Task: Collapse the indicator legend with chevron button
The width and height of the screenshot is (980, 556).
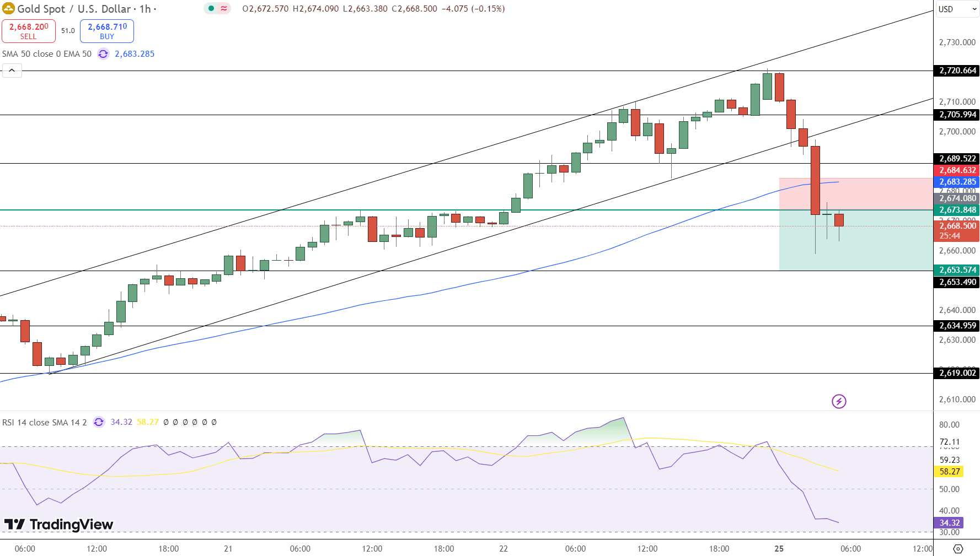Action: tap(12, 71)
